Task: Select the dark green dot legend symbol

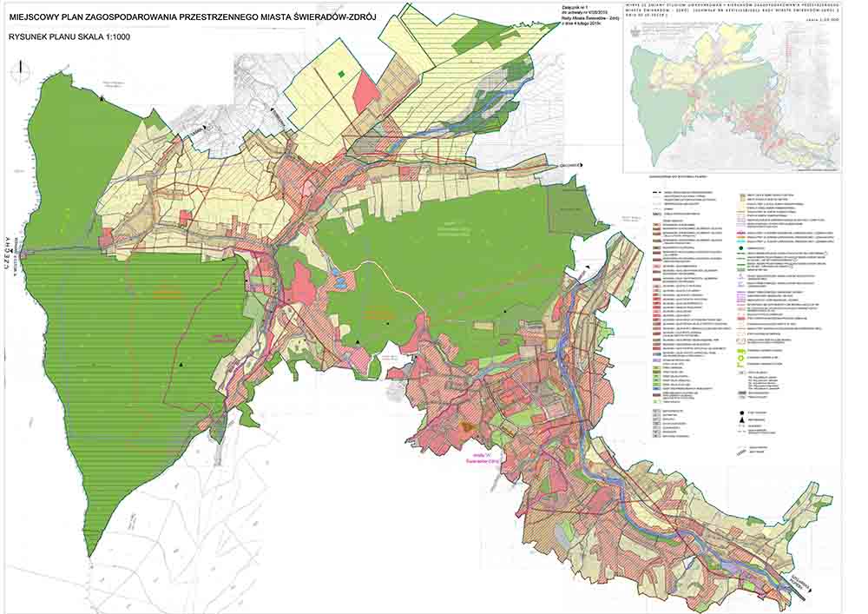Action: [742, 248]
